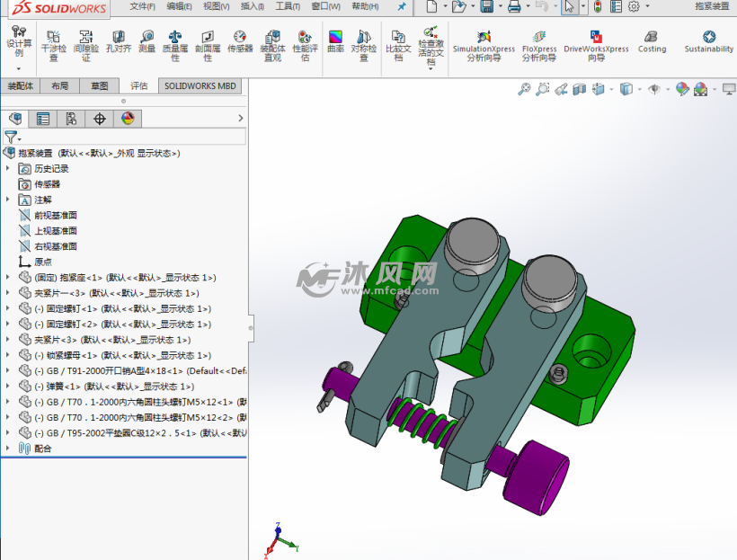
Task: Launch the SimulationXpress analysis wizard
Action: pyautogui.click(x=484, y=45)
